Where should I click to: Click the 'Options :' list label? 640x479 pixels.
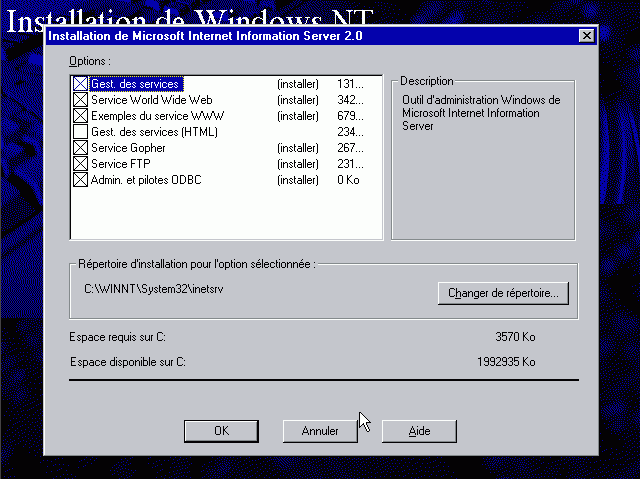click(x=90, y=61)
